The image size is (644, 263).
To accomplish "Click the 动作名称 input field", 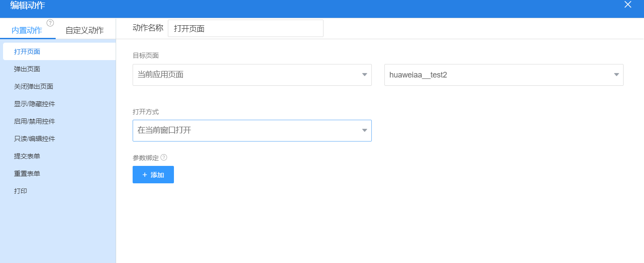I will (245, 29).
